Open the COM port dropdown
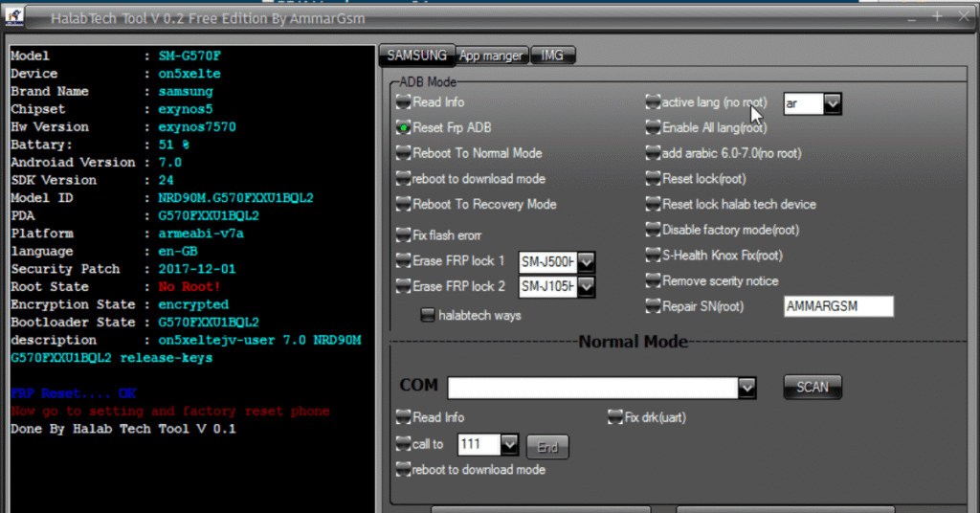This screenshot has width=980, height=513. coord(746,388)
